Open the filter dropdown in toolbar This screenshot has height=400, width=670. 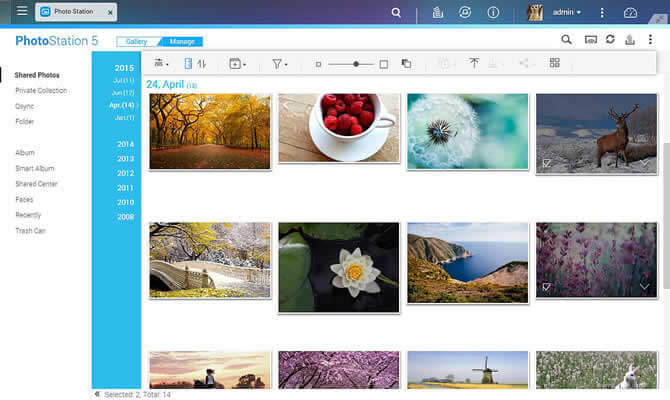(280, 63)
